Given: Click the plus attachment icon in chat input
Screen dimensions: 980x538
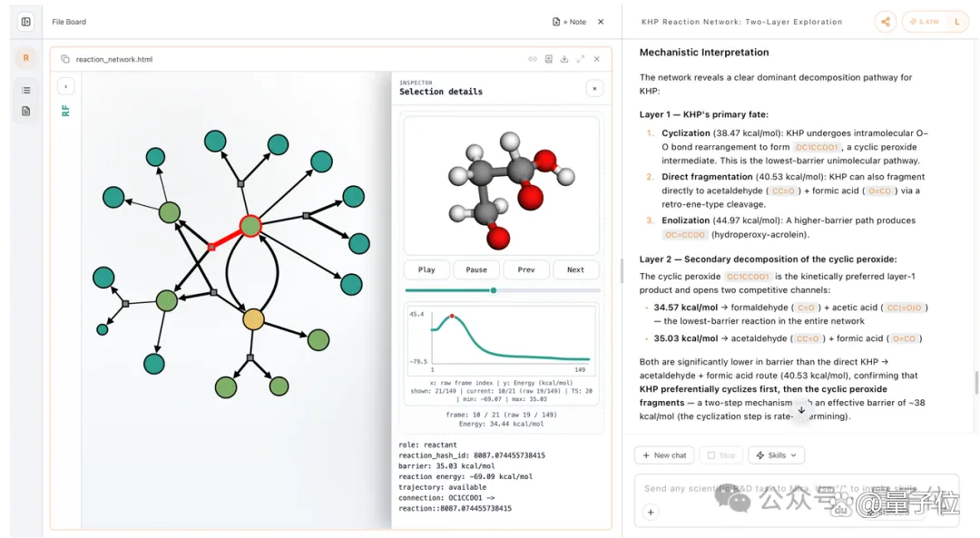Looking at the screenshot, I should [x=651, y=512].
